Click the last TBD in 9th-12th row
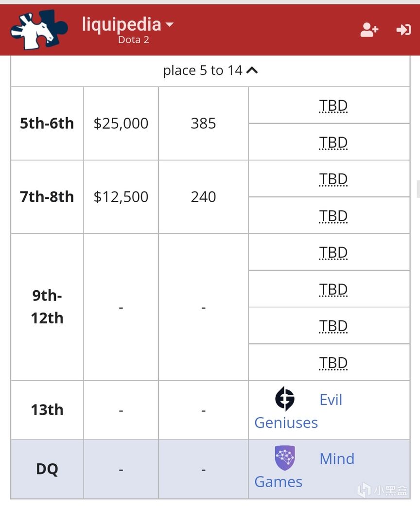 [333, 363]
